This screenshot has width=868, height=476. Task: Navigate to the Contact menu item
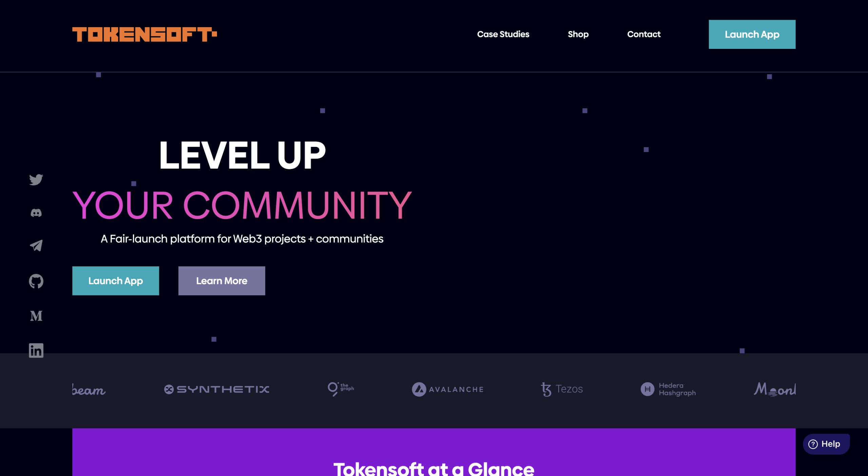pos(644,34)
